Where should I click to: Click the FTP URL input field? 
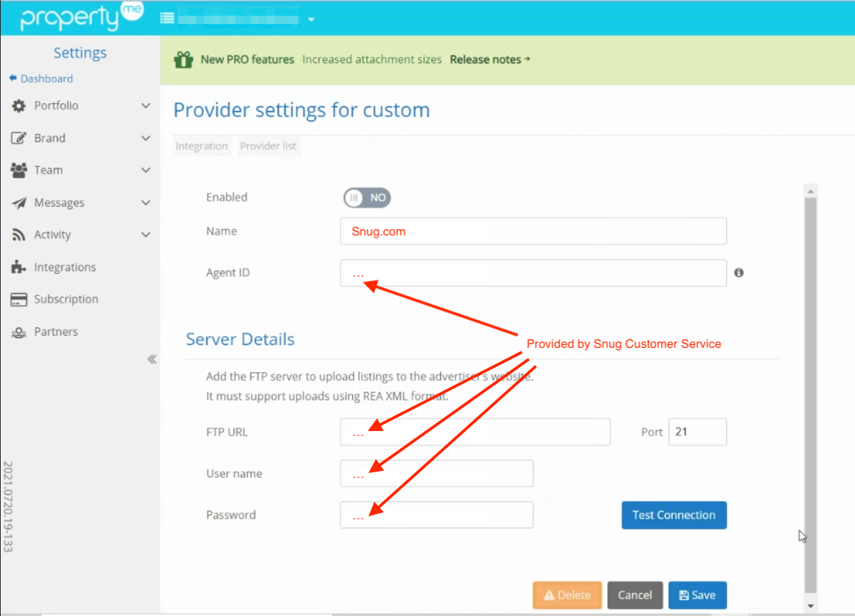475,432
